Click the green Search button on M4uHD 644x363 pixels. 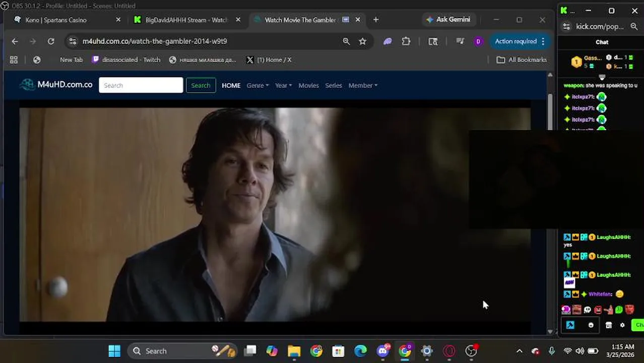pyautogui.click(x=201, y=85)
